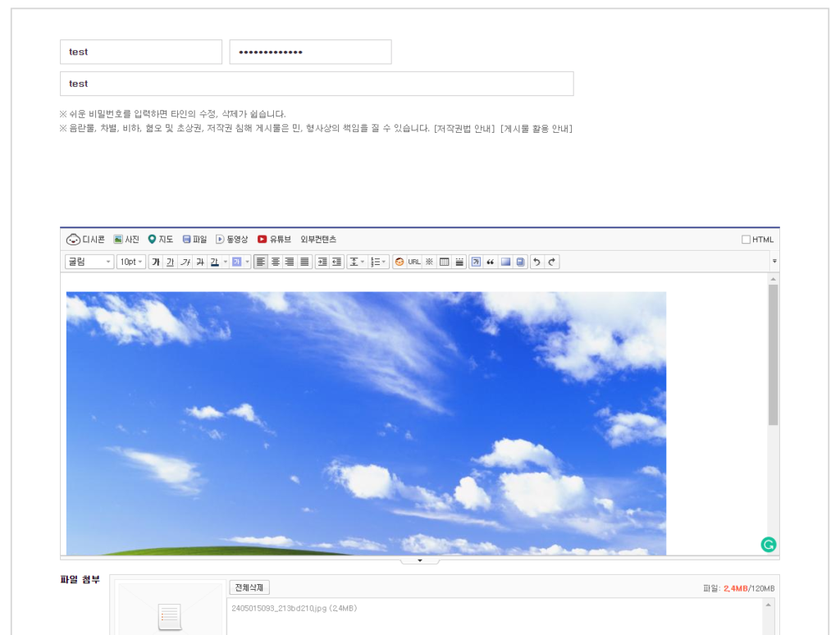This screenshot has height=635, width=840.
Task: Click the text box 가 icon
Action: pyautogui.click(x=476, y=262)
